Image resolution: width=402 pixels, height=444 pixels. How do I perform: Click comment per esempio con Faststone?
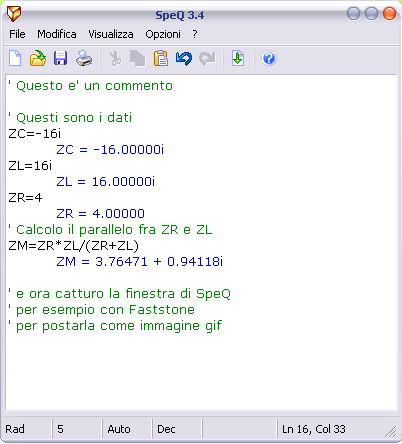tap(101, 310)
